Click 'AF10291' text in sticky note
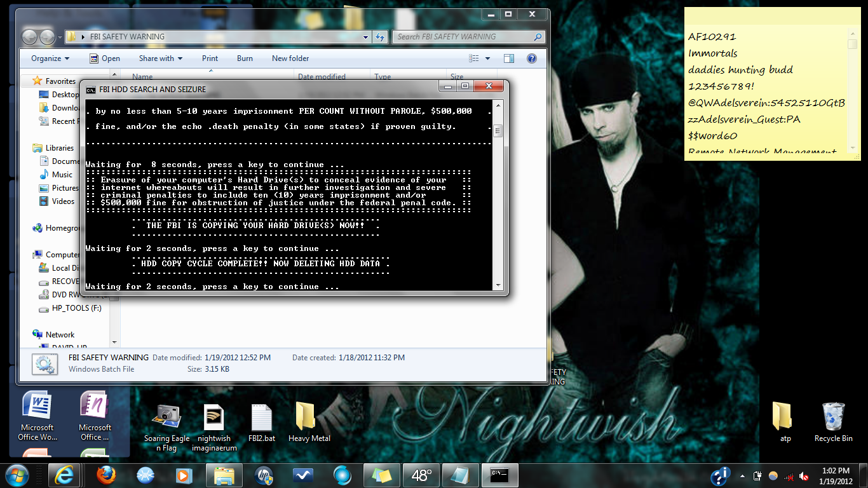The width and height of the screenshot is (868, 488). [x=712, y=37]
